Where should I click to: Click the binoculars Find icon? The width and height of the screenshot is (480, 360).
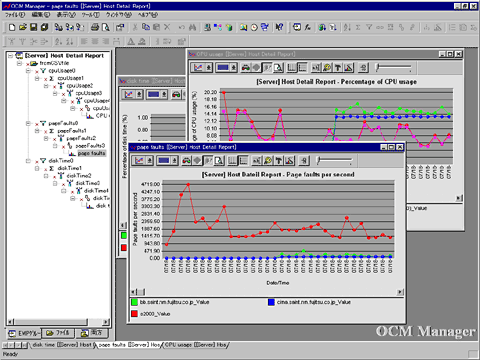point(192,27)
